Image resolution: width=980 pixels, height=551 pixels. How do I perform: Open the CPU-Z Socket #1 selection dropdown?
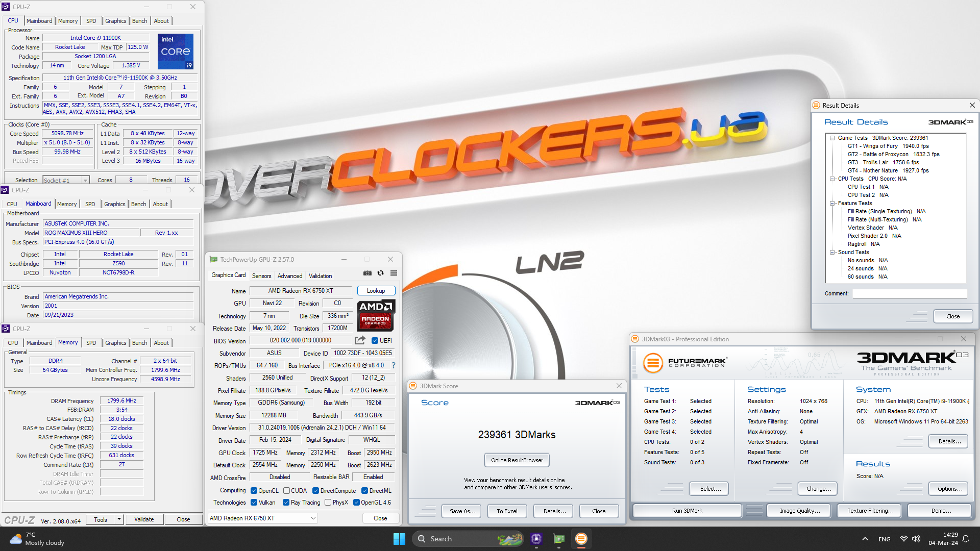[66, 180]
